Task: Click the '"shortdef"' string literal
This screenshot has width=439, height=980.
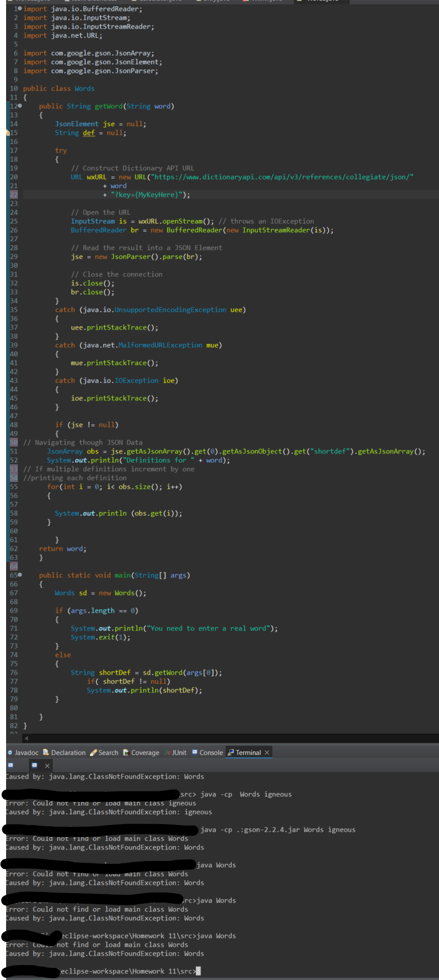Action: point(330,451)
